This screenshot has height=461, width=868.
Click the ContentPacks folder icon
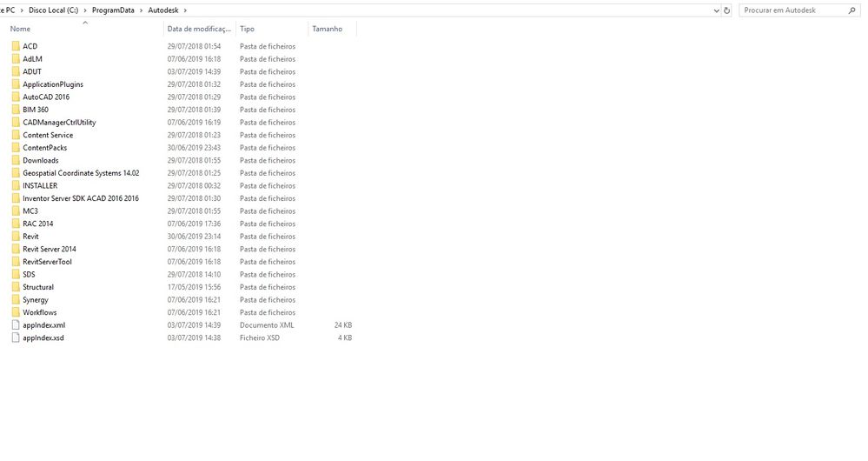click(x=16, y=148)
